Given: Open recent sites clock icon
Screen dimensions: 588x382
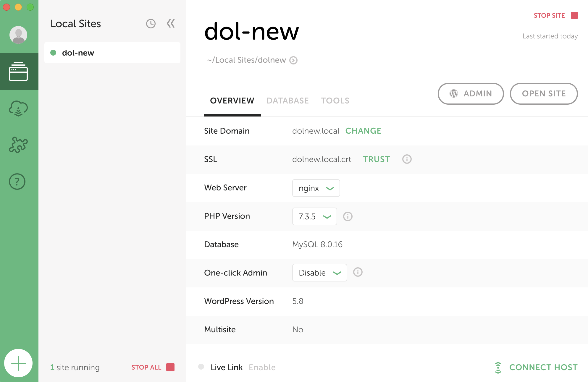Looking at the screenshot, I should click(151, 24).
